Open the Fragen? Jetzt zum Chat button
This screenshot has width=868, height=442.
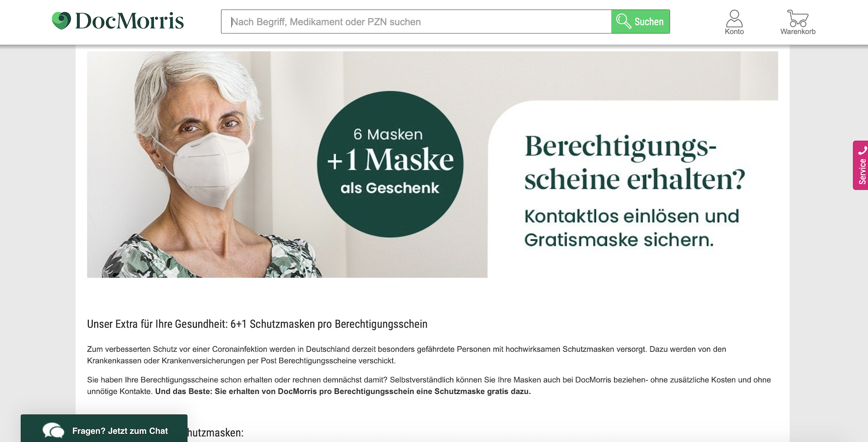point(104,428)
